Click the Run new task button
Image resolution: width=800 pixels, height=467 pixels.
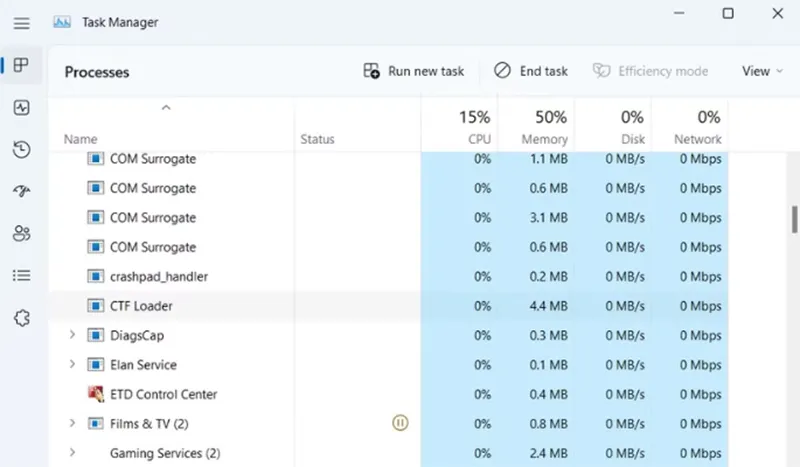coord(414,71)
